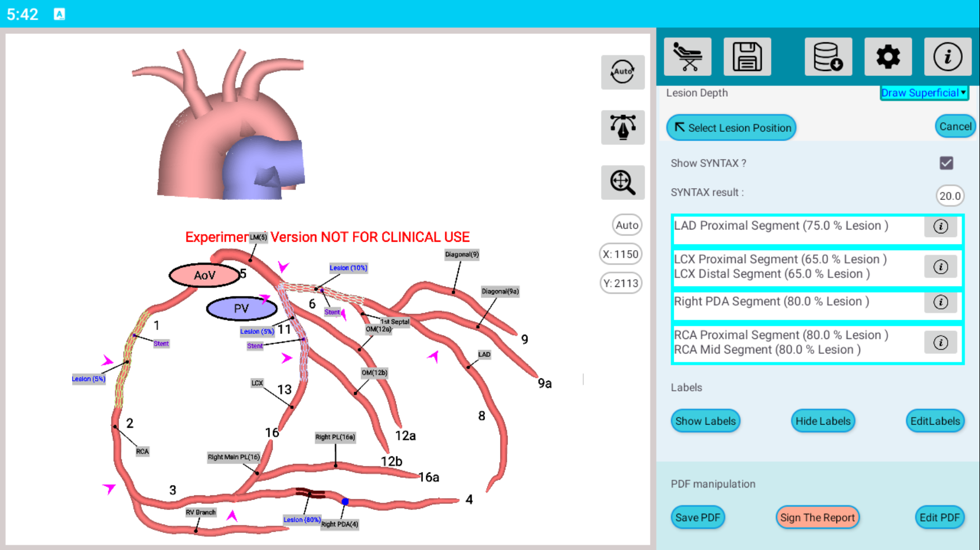Uncheck the Show SYNTAX checkbox
This screenshot has width=980, height=550.
tap(946, 163)
